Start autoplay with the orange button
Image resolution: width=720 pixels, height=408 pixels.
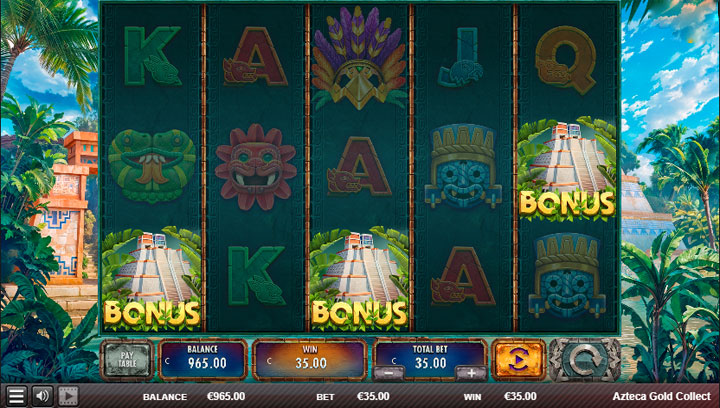click(519, 360)
